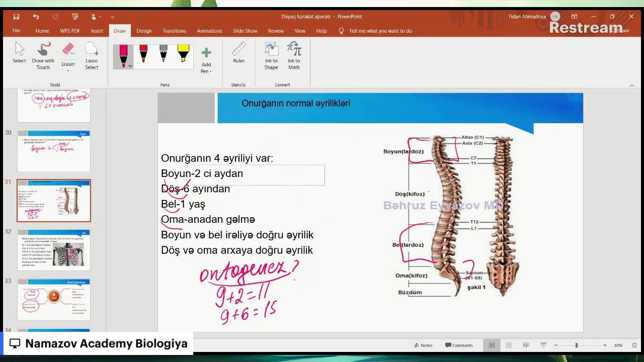Click 'Onurğanın 4 əyriliyi var:' line
Image resolution: width=644 pixels, height=362 pixels.
click(x=217, y=158)
